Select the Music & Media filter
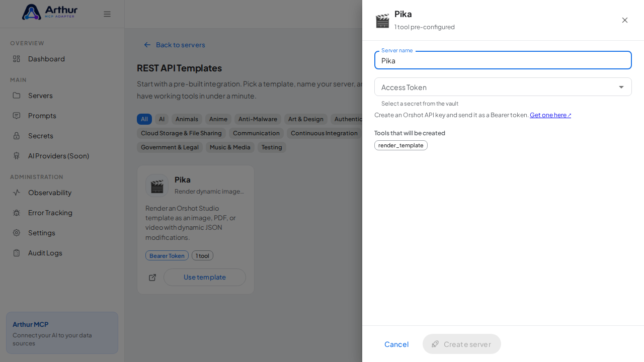This screenshot has width=644, height=362. point(230,147)
